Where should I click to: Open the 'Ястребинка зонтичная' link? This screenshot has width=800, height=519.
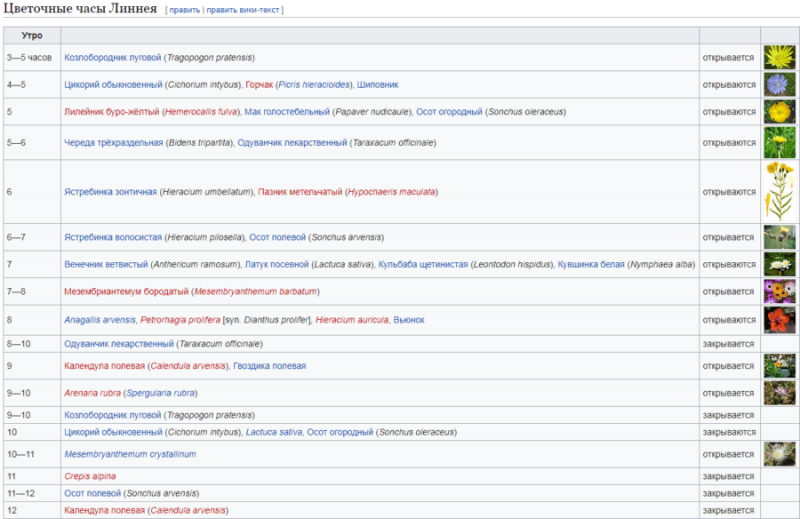pos(110,192)
